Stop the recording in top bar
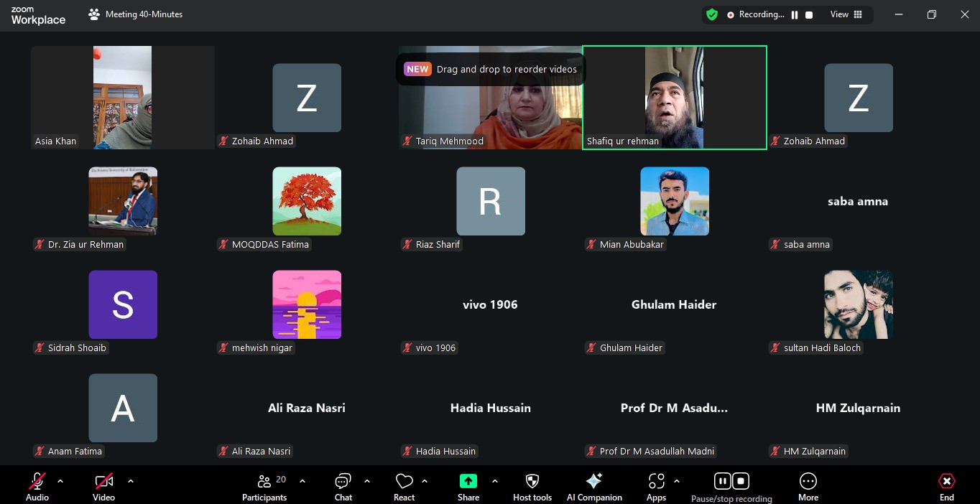980x504 pixels. coord(809,15)
